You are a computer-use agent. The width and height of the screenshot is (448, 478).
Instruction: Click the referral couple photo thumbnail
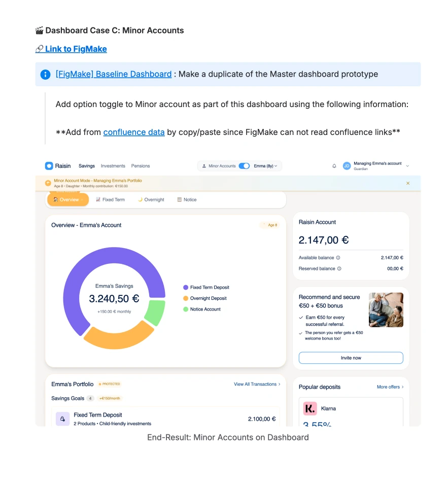386,310
